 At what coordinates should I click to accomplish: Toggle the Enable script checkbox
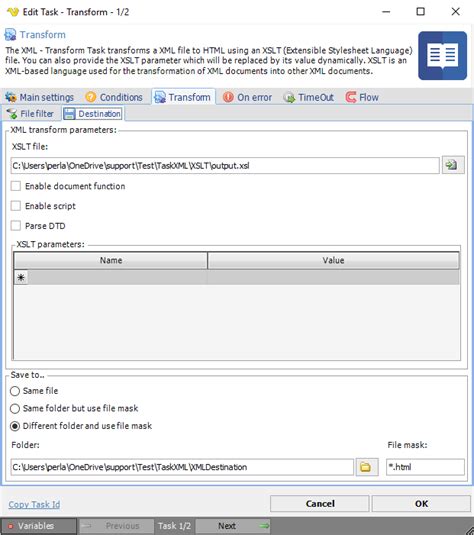click(16, 206)
